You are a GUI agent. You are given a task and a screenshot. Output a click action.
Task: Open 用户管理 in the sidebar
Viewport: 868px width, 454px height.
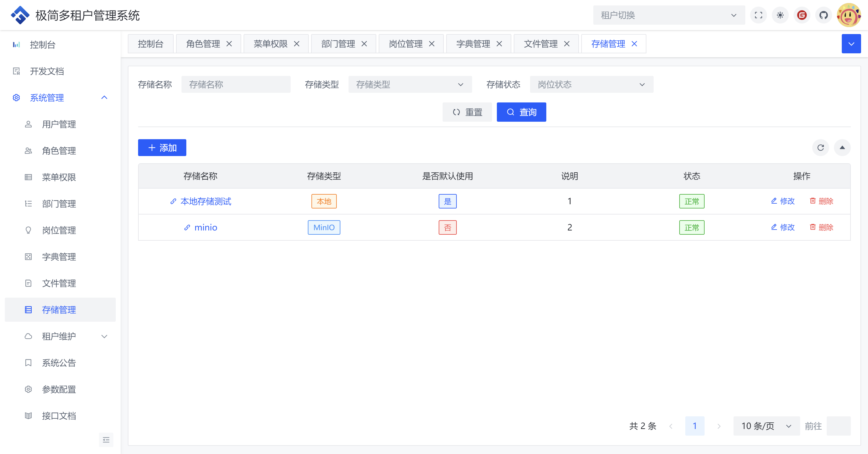58,124
